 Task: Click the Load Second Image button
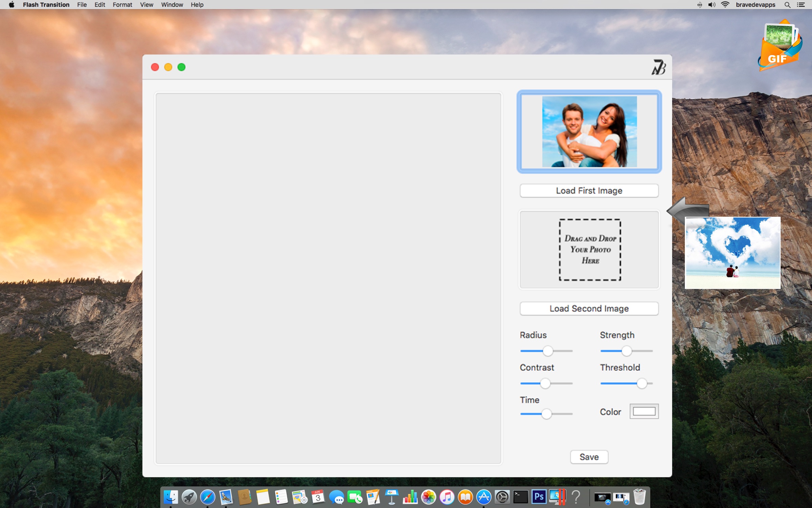[589, 309]
